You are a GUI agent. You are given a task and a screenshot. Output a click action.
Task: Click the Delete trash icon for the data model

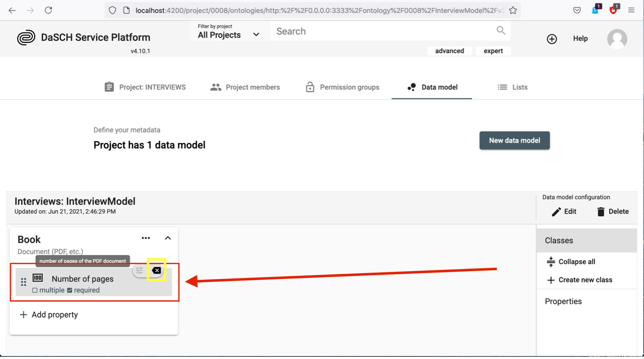pos(601,211)
